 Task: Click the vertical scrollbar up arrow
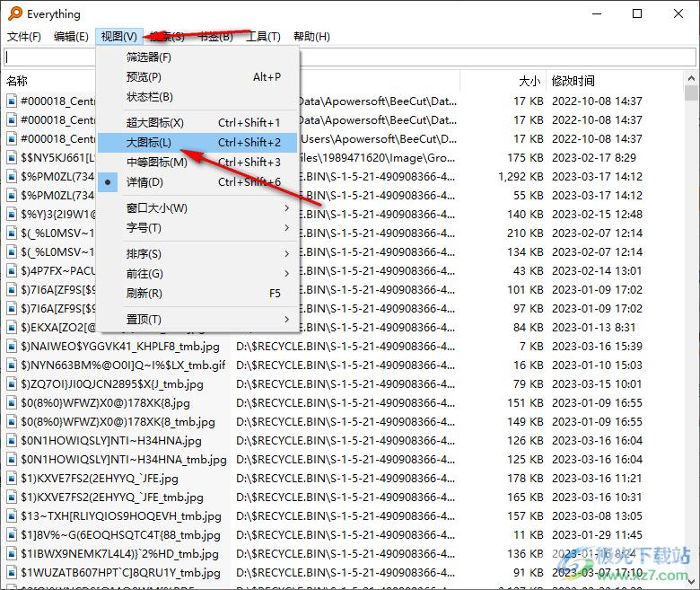[x=691, y=78]
